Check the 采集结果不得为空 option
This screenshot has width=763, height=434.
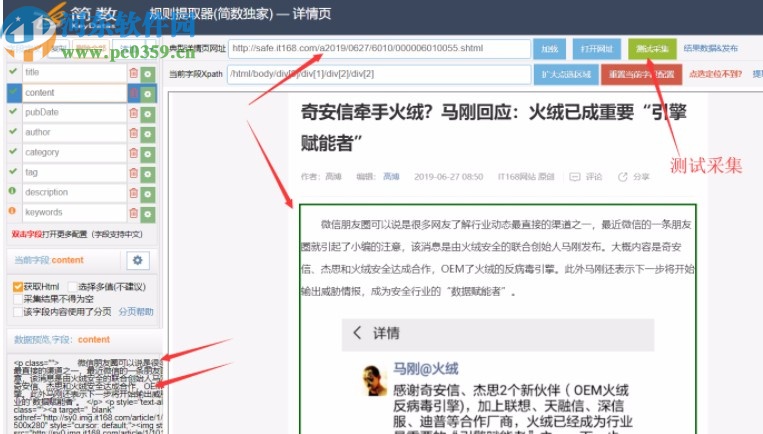18,299
